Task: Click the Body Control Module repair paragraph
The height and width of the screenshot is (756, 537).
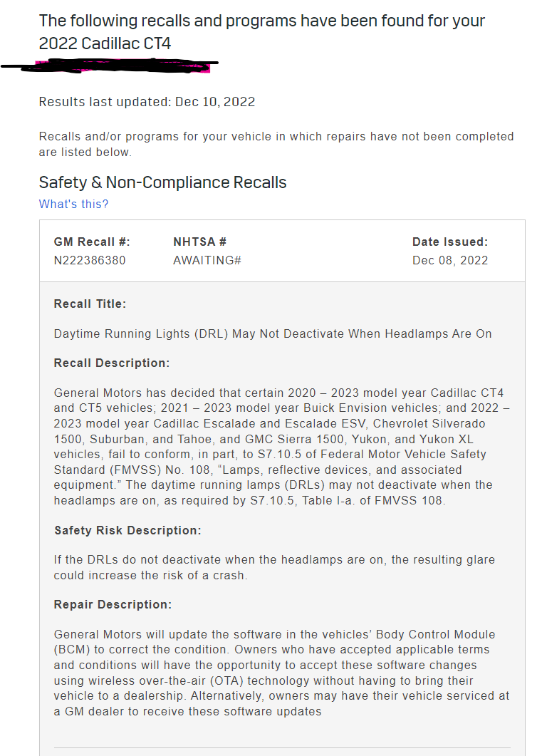Action: [x=281, y=673]
